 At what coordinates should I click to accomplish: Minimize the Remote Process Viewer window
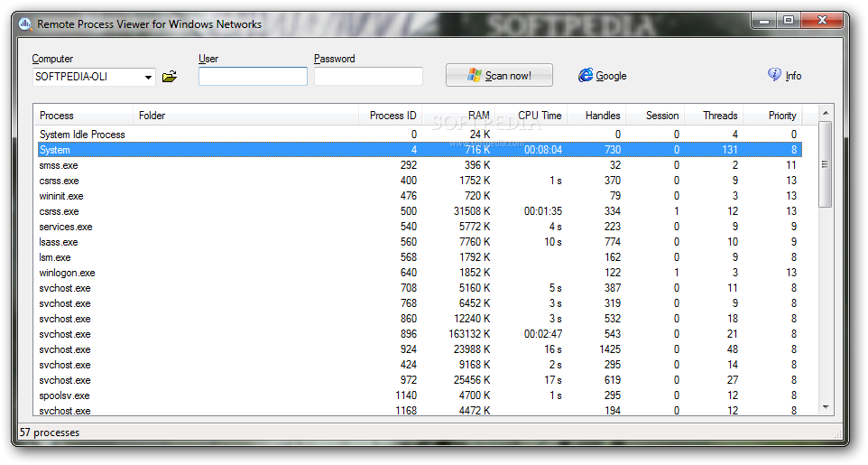point(764,21)
